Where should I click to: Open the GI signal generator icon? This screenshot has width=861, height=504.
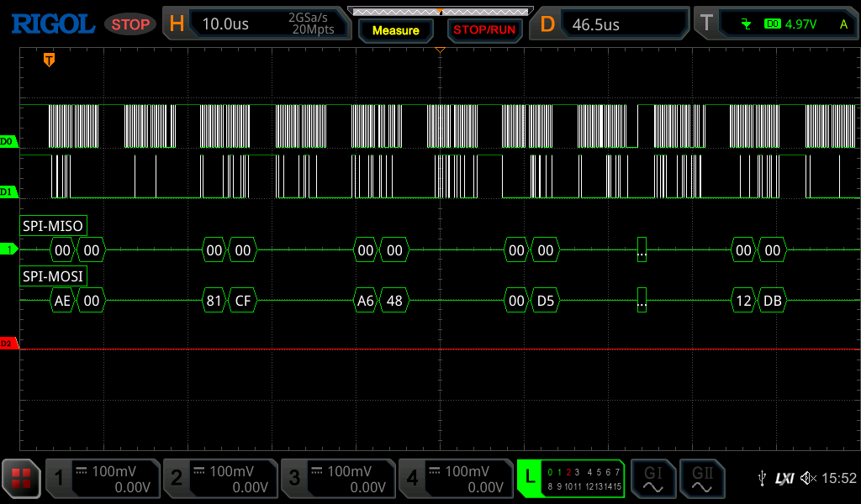point(652,478)
